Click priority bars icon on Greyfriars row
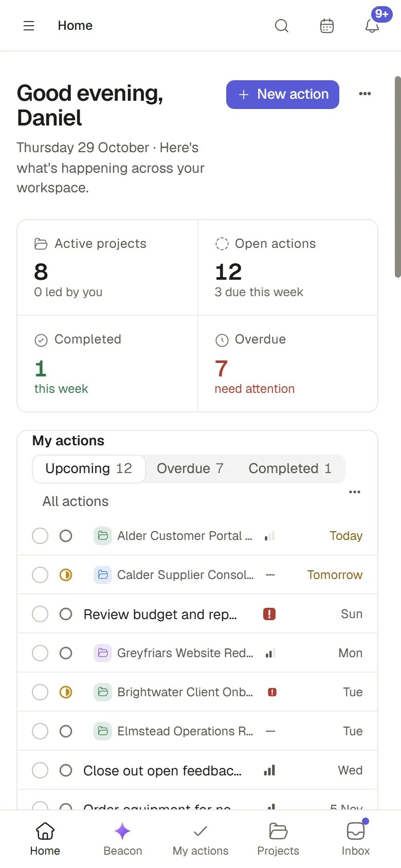This screenshot has width=401, height=868. point(270,653)
